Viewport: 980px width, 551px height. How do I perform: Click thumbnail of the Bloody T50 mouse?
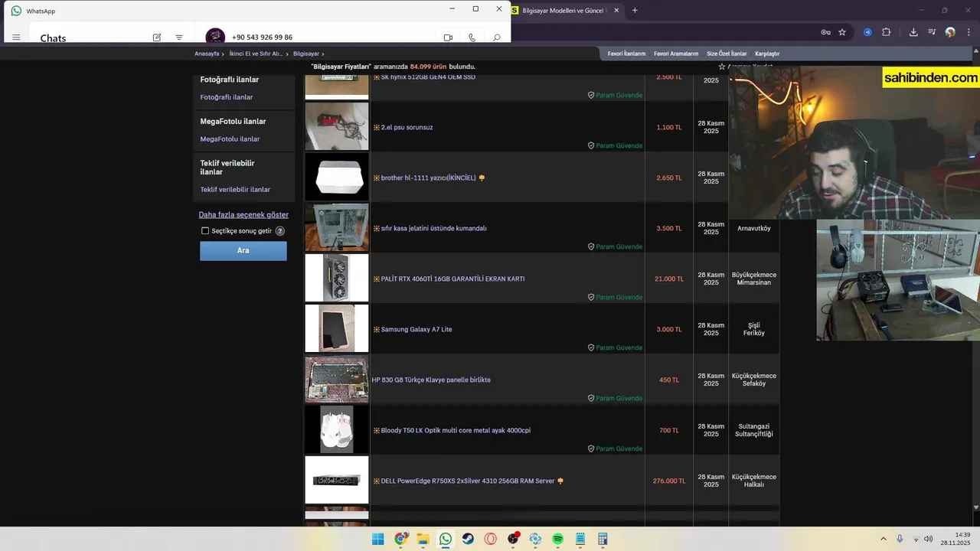click(x=337, y=429)
